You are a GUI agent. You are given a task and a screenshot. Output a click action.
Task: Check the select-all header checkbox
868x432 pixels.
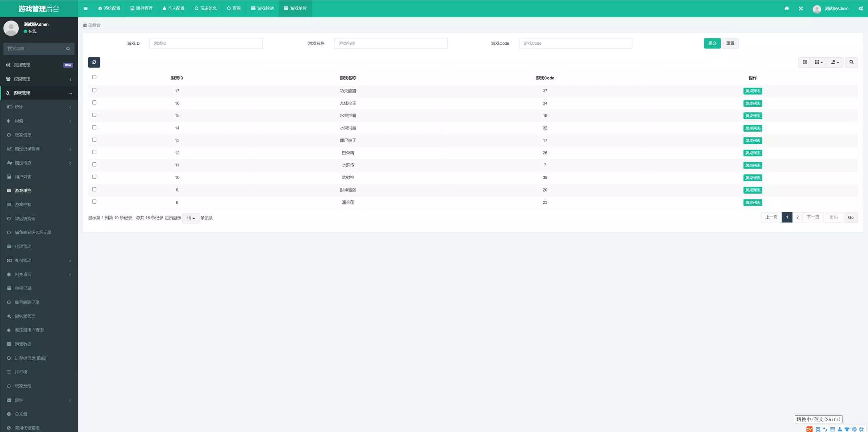point(94,77)
